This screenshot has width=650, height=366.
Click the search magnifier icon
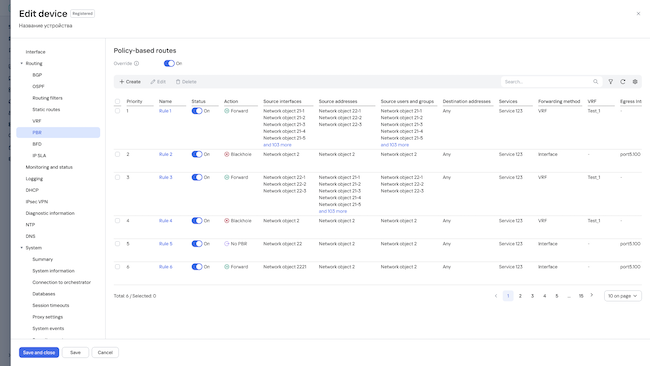click(x=595, y=82)
